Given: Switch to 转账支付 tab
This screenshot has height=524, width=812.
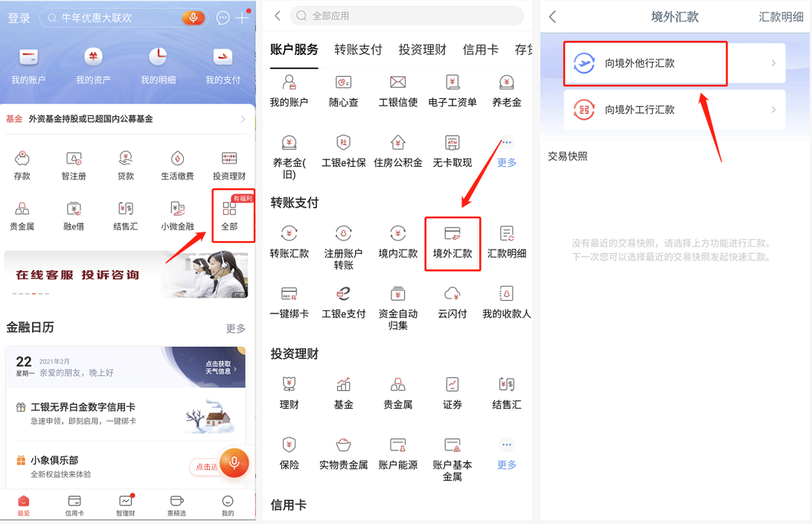Looking at the screenshot, I should point(358,50).
